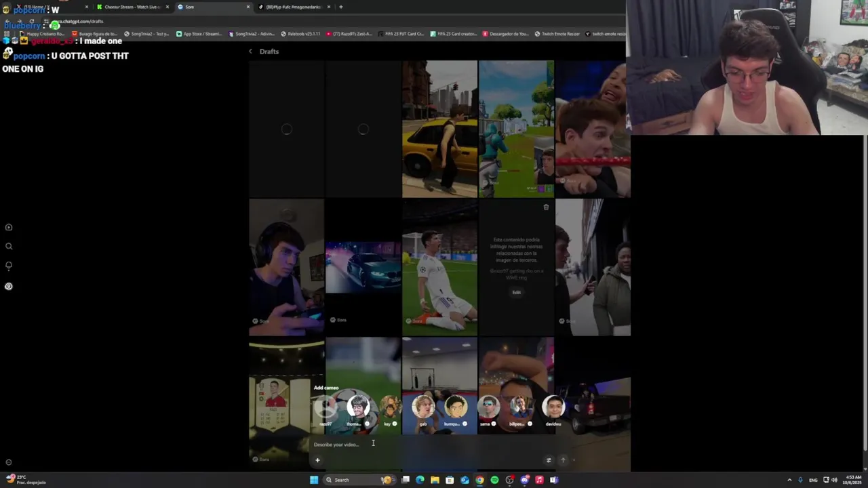The height and width of the screenshot is (488, 868).
Task: Focus the Describe your video input
Action: 441,445
